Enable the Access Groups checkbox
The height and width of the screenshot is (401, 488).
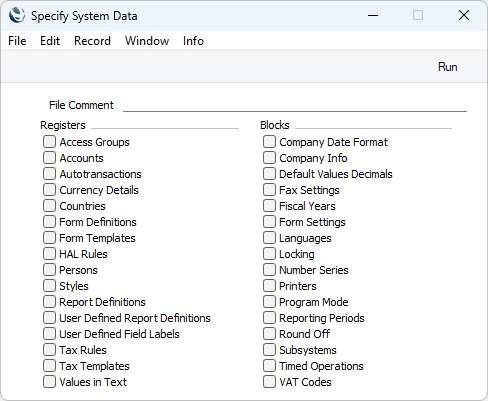coord(49,142)
